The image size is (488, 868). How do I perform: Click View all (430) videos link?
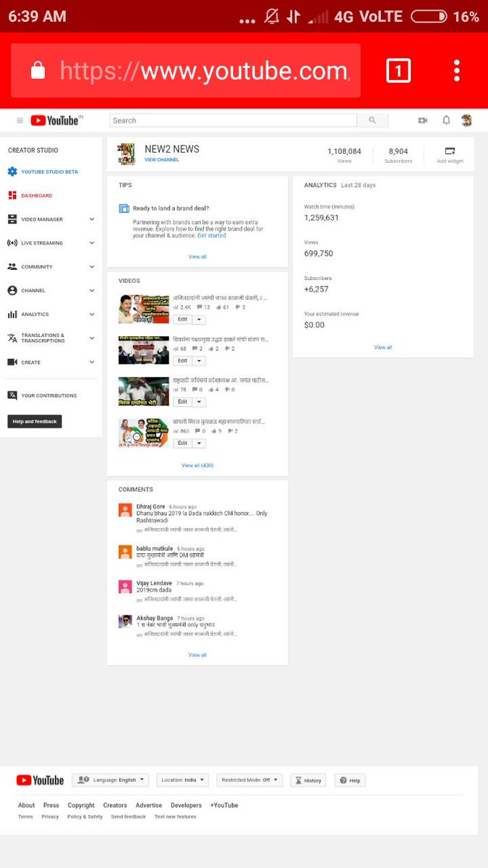tap(197, 465)
